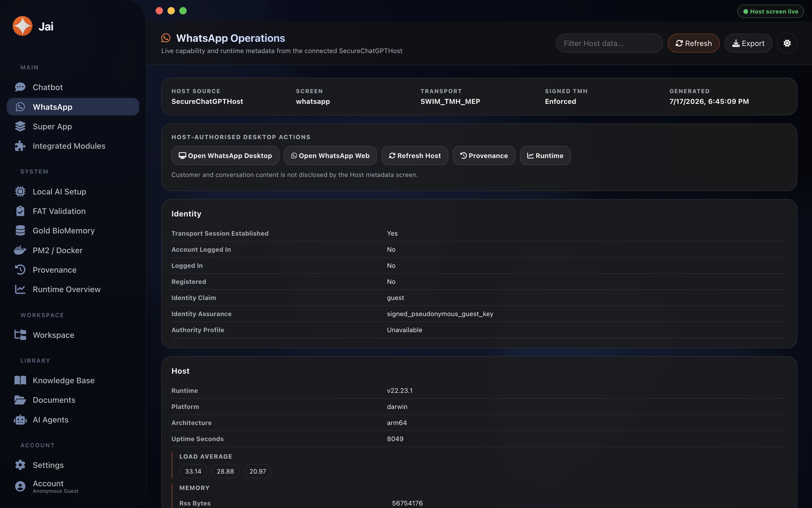Viewport: 812px width, 508px height.
Task: Click the Platform value darwin
Action: (x=397, y=406)
